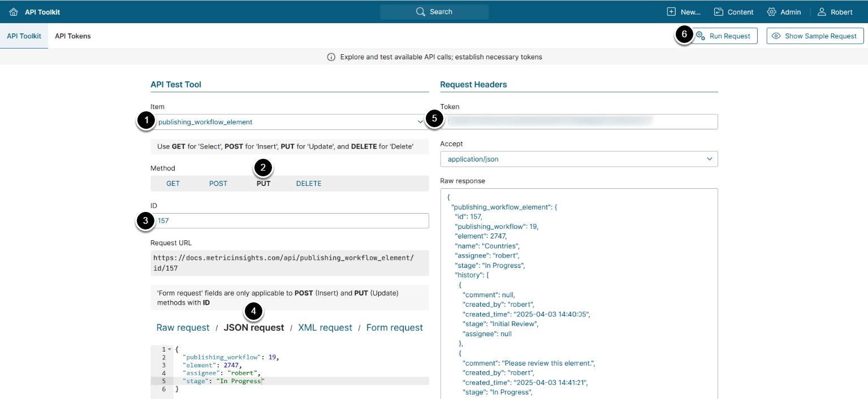Screen dimensions: 868x399
Task: Open the Robert user profile icon
Action: (x=822, y=12)
